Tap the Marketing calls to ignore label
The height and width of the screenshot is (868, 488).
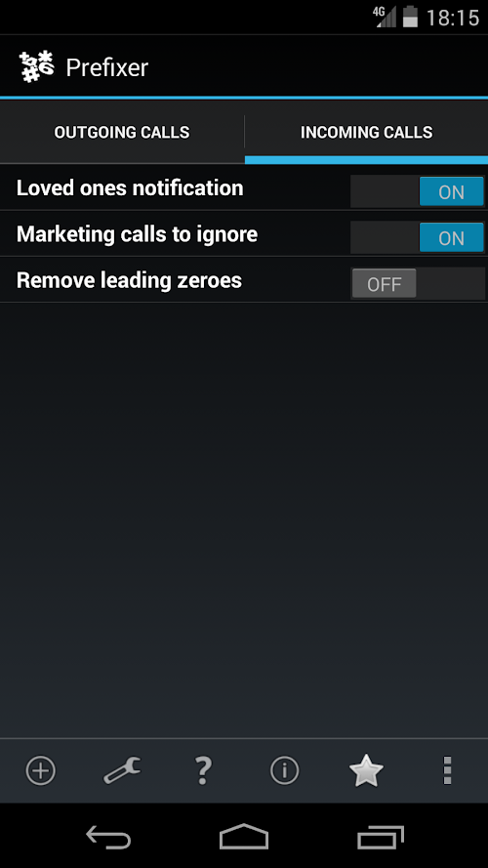[x=138, y=234]
